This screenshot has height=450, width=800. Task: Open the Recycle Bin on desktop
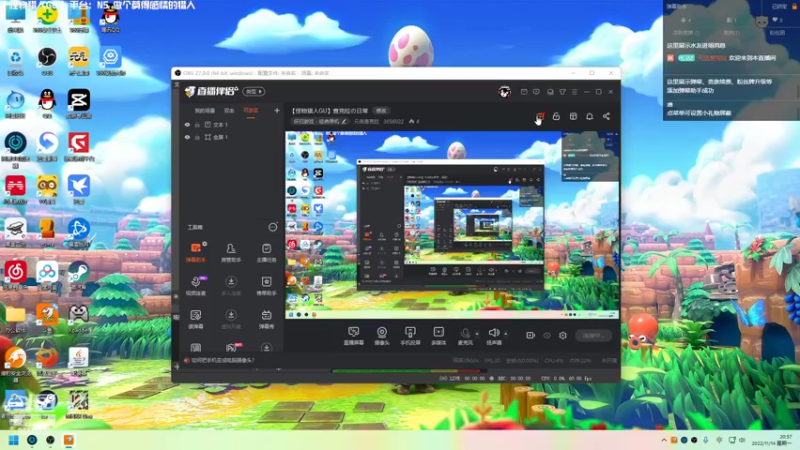pyautogui.click(x=15, y=60)
